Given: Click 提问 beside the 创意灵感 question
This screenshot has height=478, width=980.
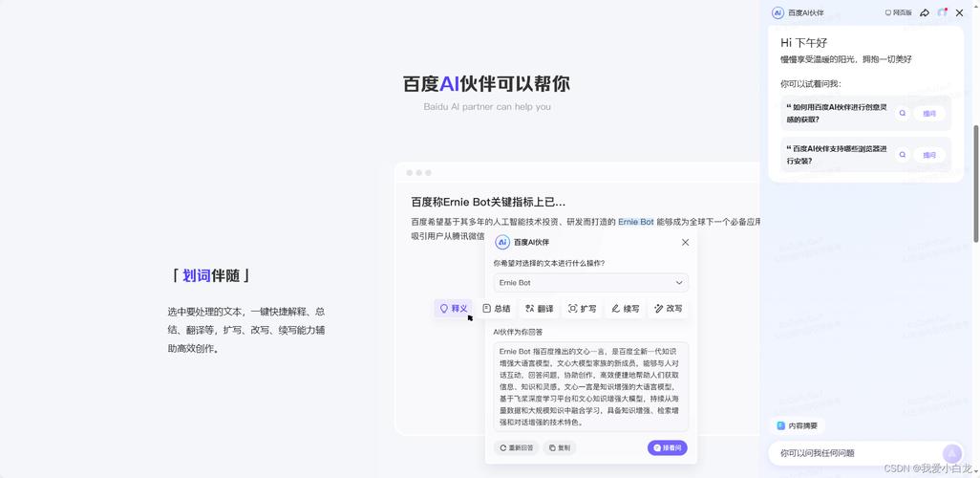Looking at the screenshot, I should point(929,113).
